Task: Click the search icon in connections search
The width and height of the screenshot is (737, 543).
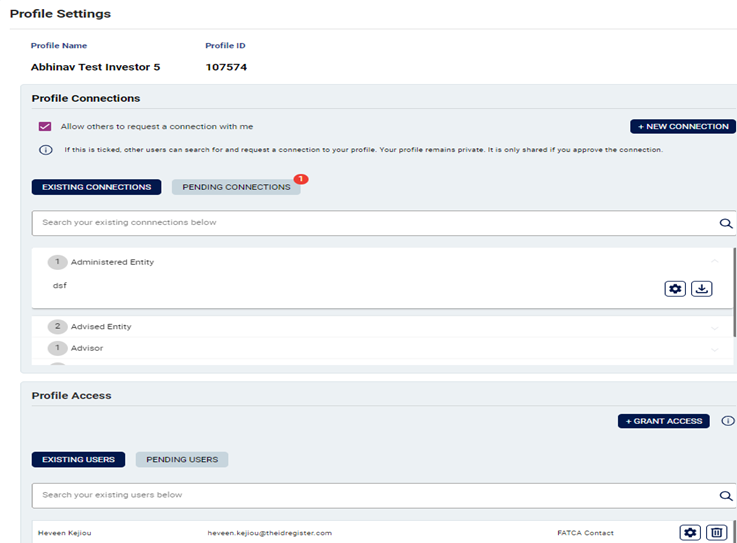Action: 726,223
